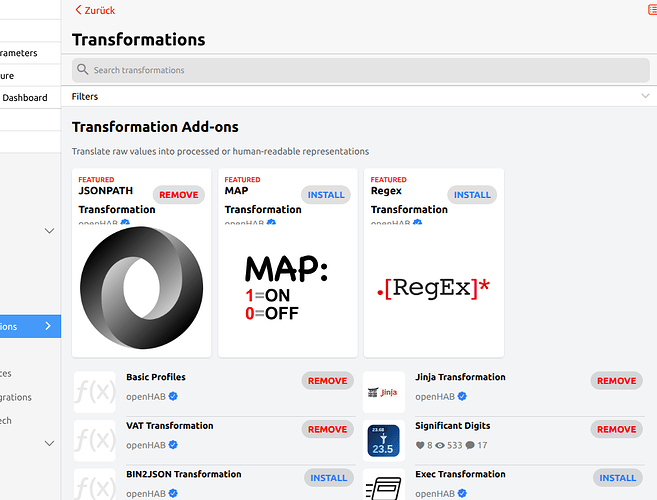Click the Exec Transformation terminal icon
657x500 pixels.
(384, 486)
